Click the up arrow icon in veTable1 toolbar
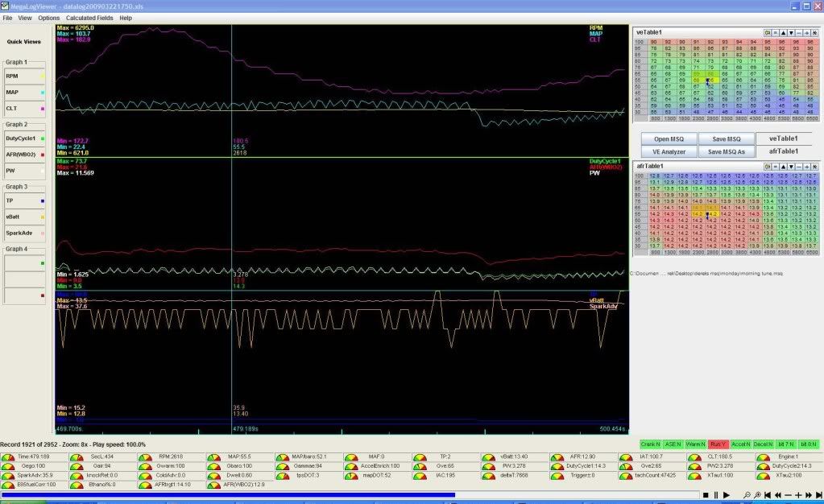Screen dimensions: 824x504 (783, 32)
